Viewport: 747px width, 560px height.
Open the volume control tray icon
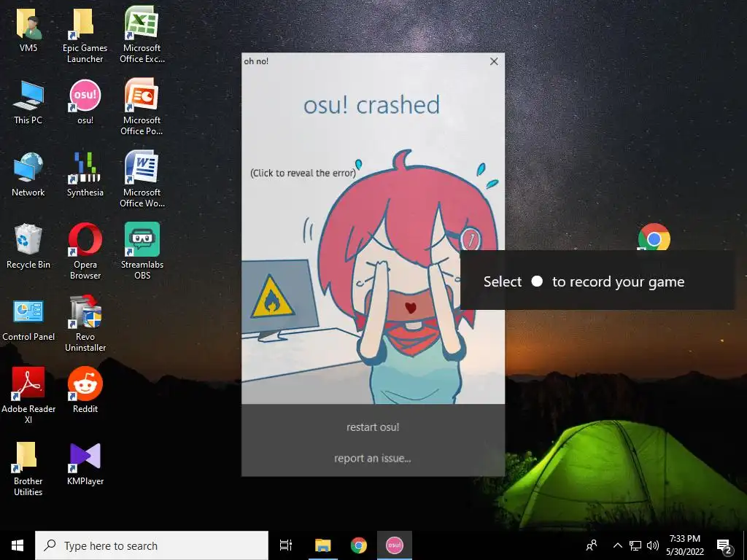[x=653, y=545]
